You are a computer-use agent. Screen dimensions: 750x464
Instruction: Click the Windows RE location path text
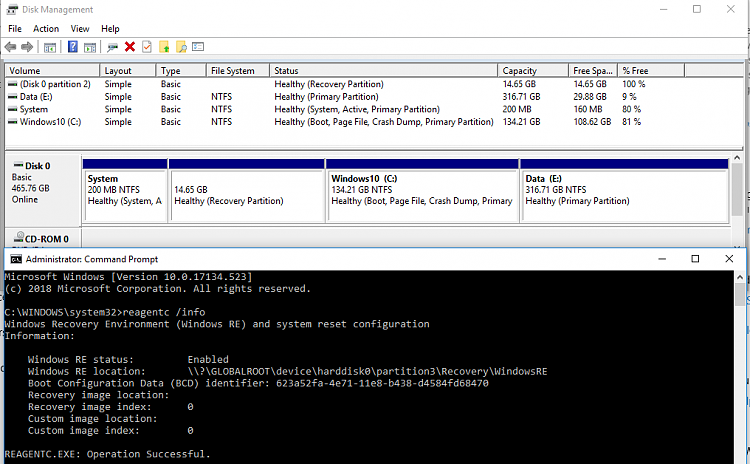[x=367, y=371]
